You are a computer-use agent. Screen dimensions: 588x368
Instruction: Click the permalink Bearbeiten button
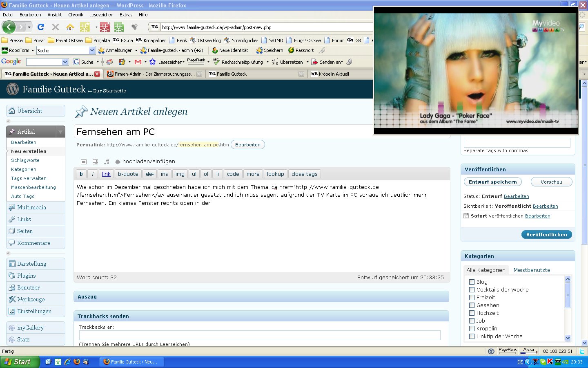coord(248,145)
